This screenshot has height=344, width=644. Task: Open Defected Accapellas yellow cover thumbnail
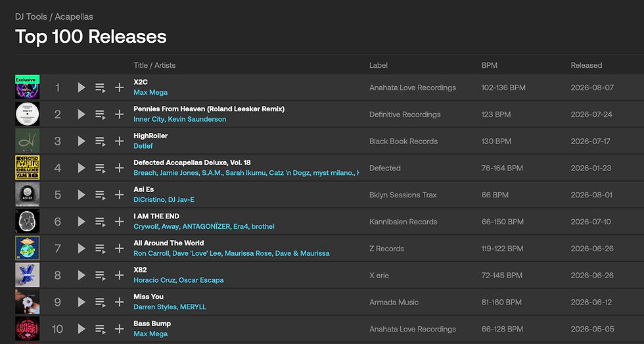(x=28, y=168)
